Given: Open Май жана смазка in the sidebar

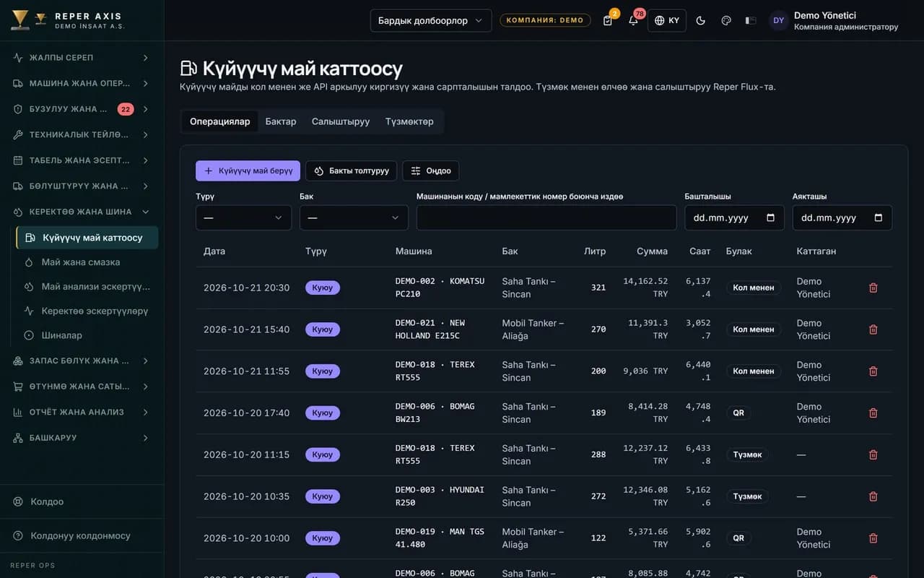Looking at the screenshot, I should [x=87, y=262].
